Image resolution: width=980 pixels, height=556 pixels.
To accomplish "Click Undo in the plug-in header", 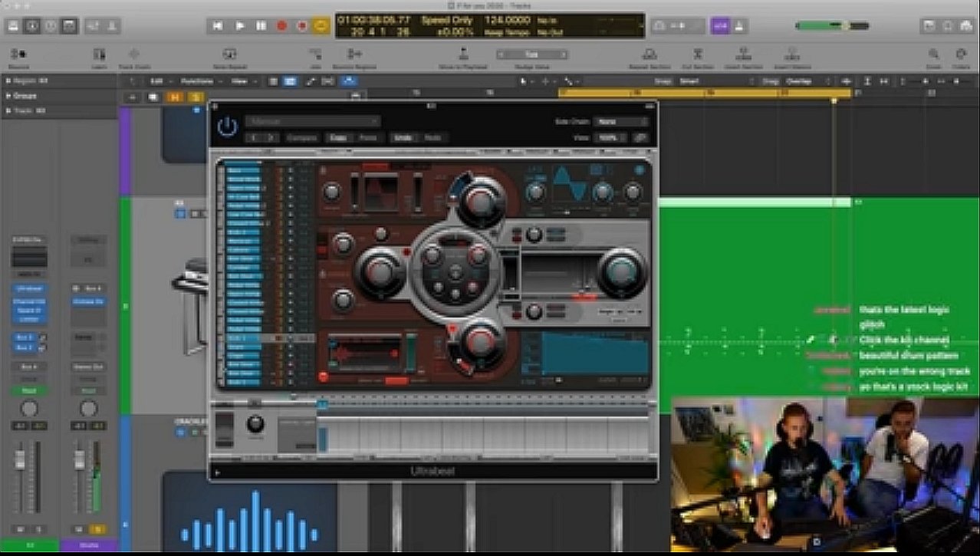I will pos(403,138).
